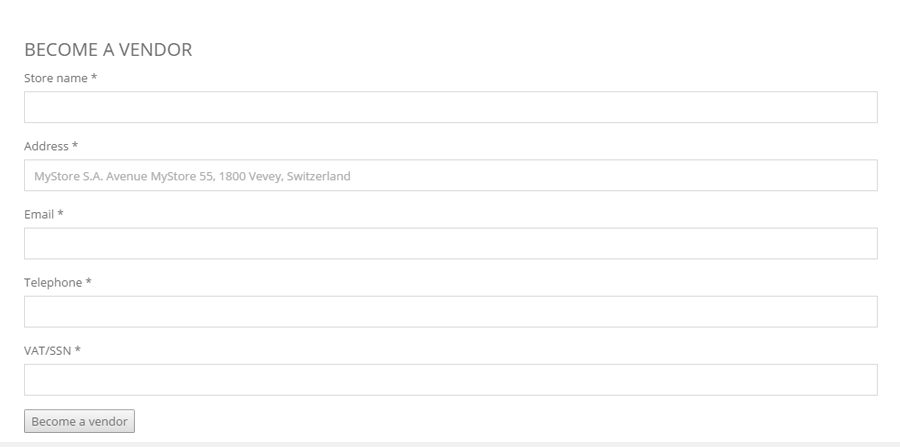Click the VAT/SSN label text
This screenshot has height=447, width=900.
(x=48, y=351)
